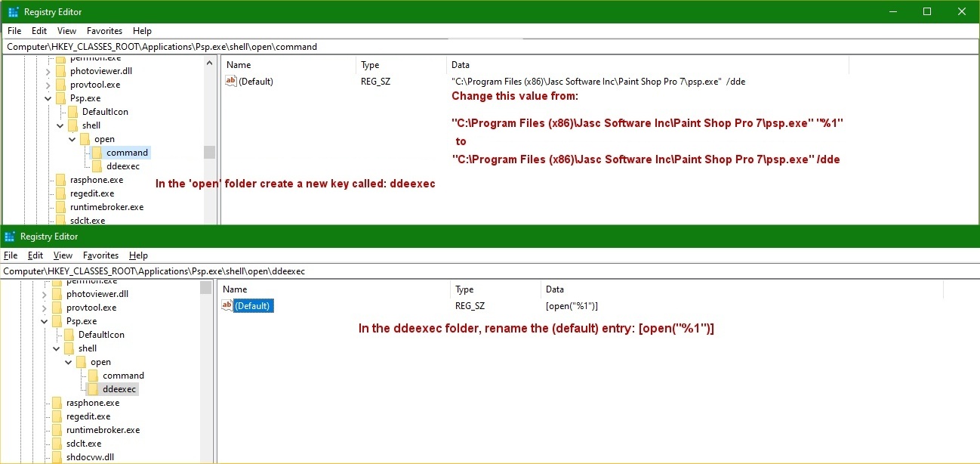Expand photoviewer.dll key in top tree
The image size is (980, 464).
click(48, 71)
